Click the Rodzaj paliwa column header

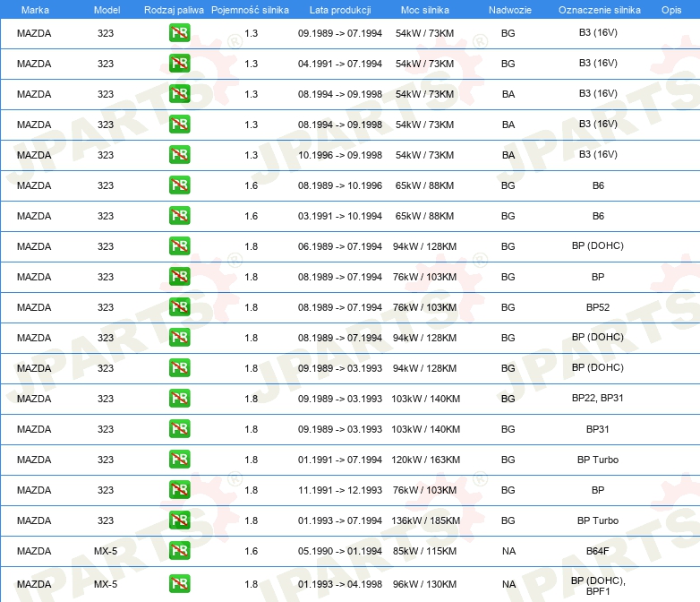point(174,10)
